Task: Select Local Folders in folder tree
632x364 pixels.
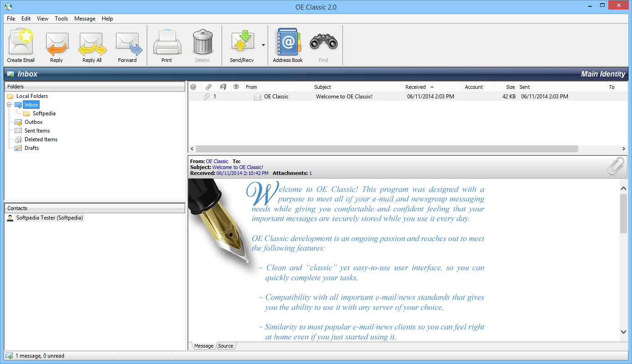Action: click(x=32, y=96)
